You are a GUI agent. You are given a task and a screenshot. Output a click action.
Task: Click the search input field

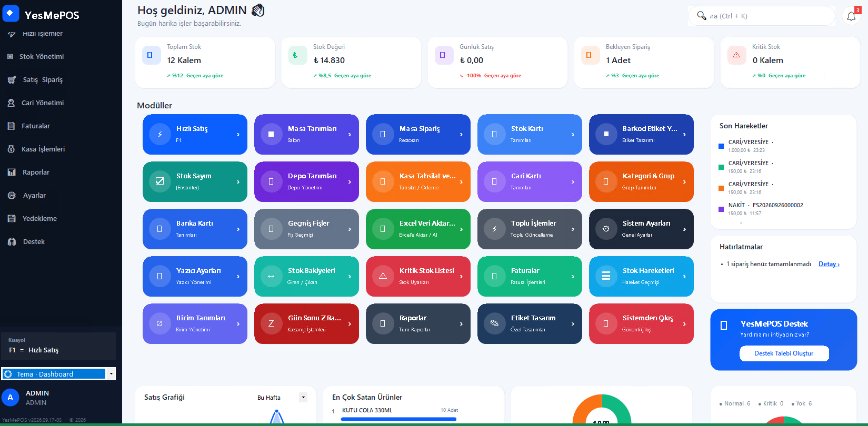(x=761, y=16)
